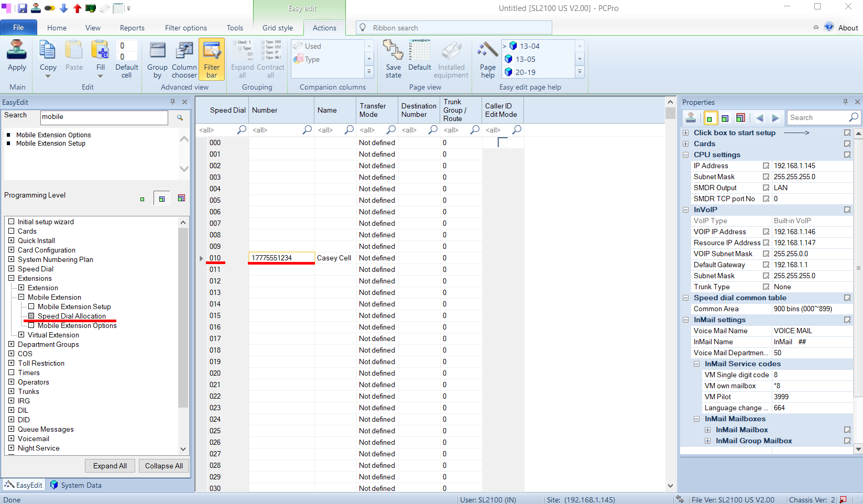This screenshot has width=863, height=504.
Task: Click the Default page view icon
Action: click(x=420, y=51)
